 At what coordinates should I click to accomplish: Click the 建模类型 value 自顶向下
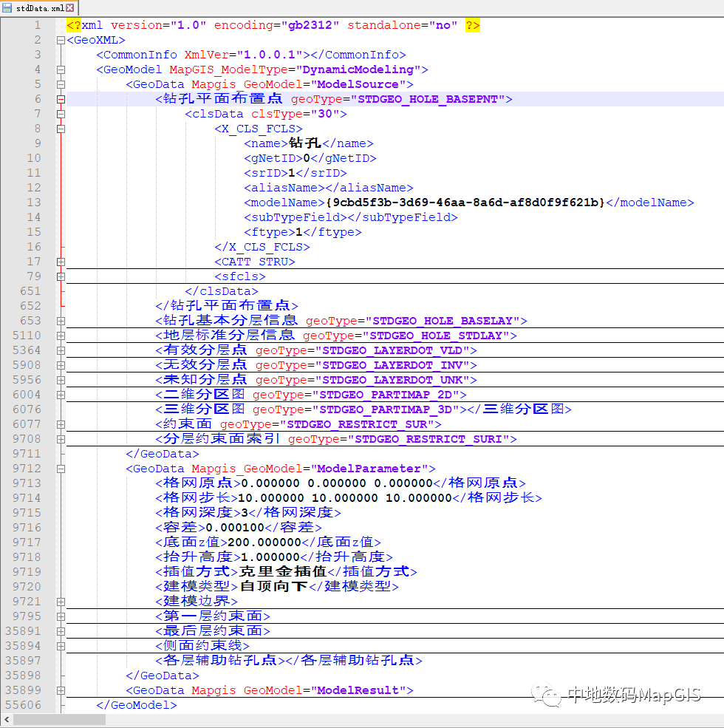pyautogui.click(x=274, y=586)
